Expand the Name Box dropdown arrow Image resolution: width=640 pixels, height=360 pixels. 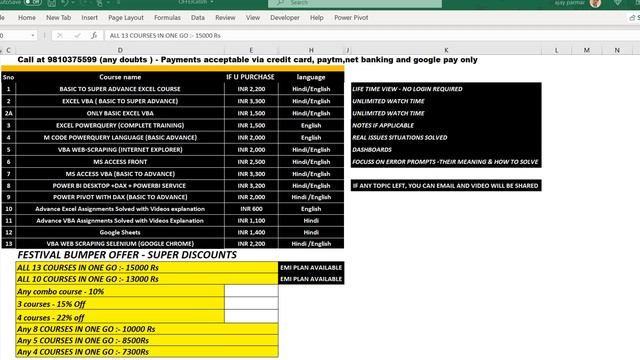pyautogui.click(x=33, y=36)
